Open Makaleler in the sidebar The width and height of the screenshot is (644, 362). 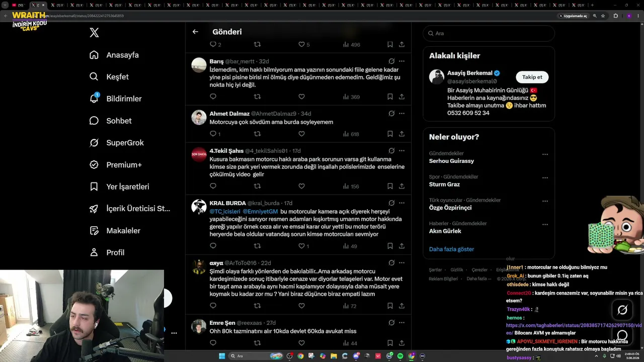click(115, 230)
